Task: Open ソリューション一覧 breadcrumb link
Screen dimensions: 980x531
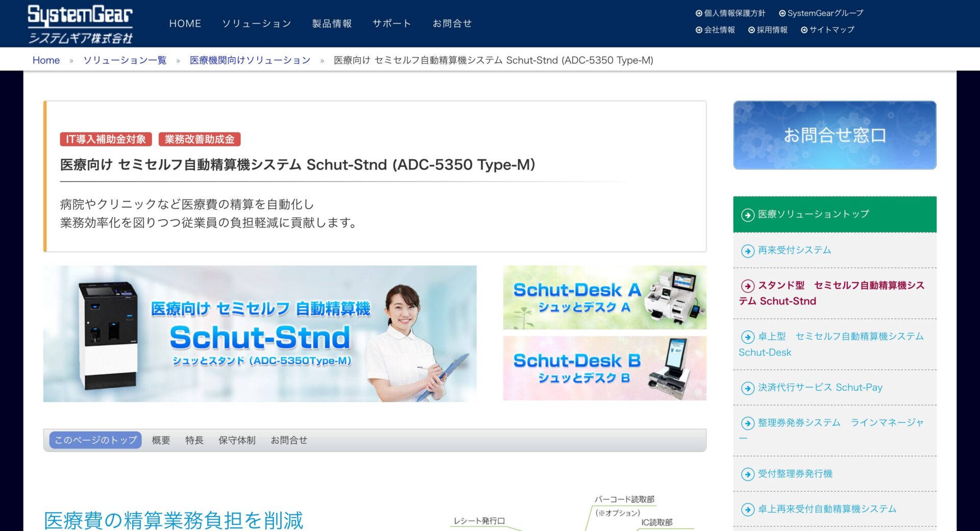Action: click(125, 60)
